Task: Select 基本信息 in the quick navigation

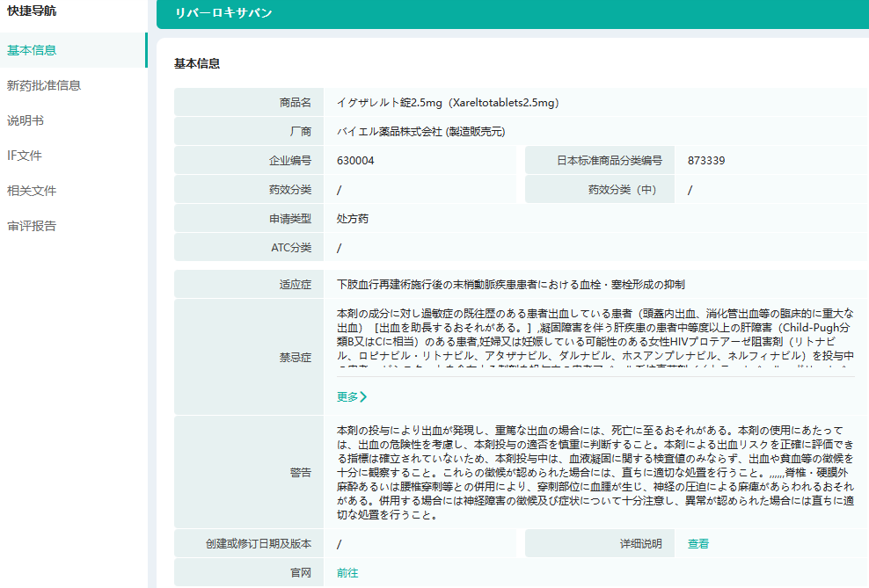Action: 32,50
